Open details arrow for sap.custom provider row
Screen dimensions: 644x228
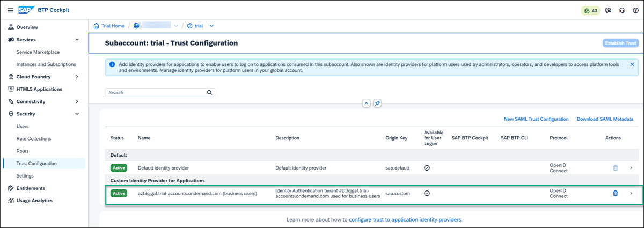[x=631, y=193]
